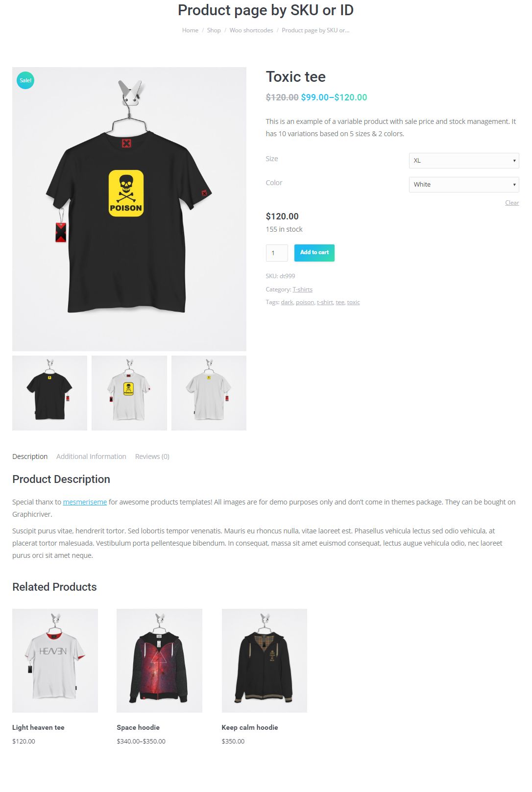
Task: Add the Toxic tee to cart
Action: coord(314,253)
